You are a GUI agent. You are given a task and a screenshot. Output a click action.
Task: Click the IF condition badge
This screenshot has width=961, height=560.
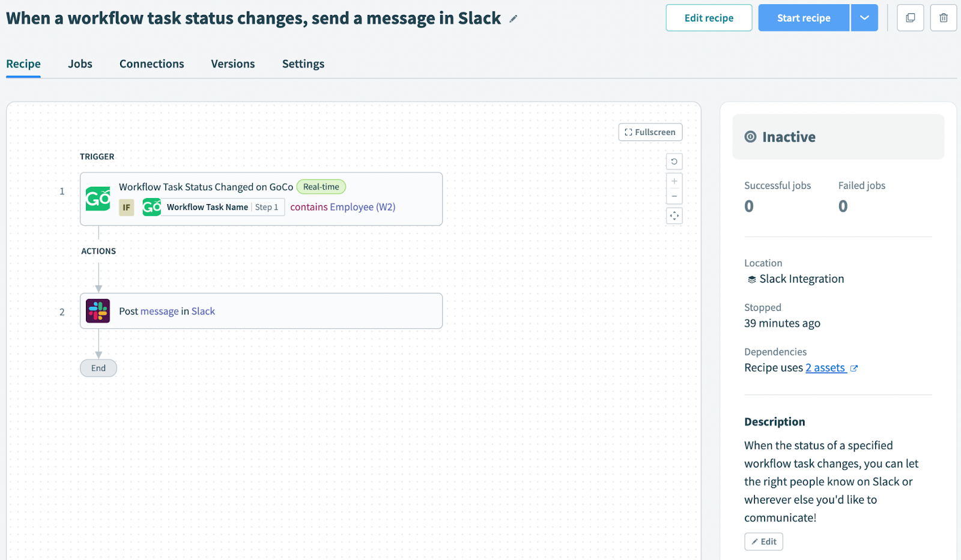[x=126, y=207]
